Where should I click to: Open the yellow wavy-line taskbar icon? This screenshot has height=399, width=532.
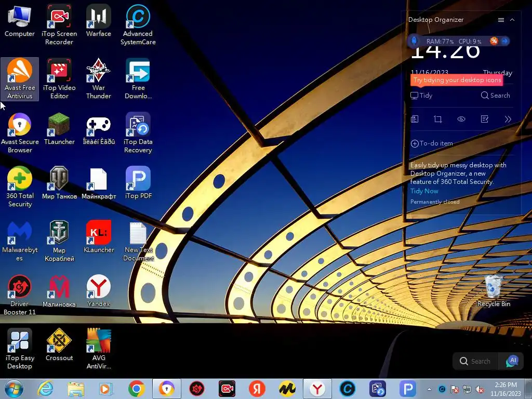287,389
